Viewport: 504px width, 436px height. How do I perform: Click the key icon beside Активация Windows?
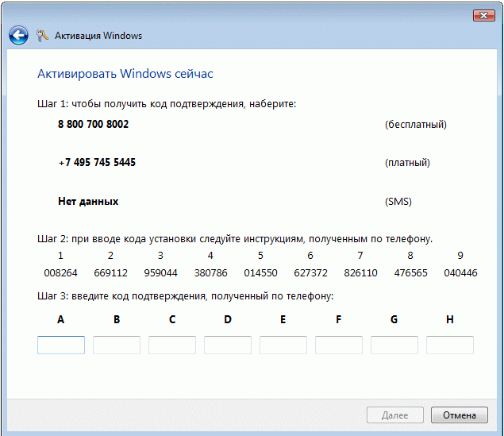pos(43,36)
